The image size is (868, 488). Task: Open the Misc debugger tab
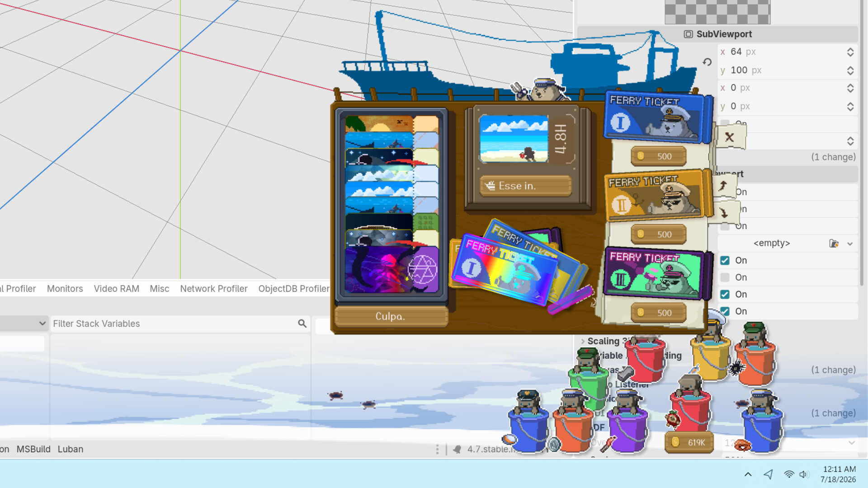click(x=160, y=289)
